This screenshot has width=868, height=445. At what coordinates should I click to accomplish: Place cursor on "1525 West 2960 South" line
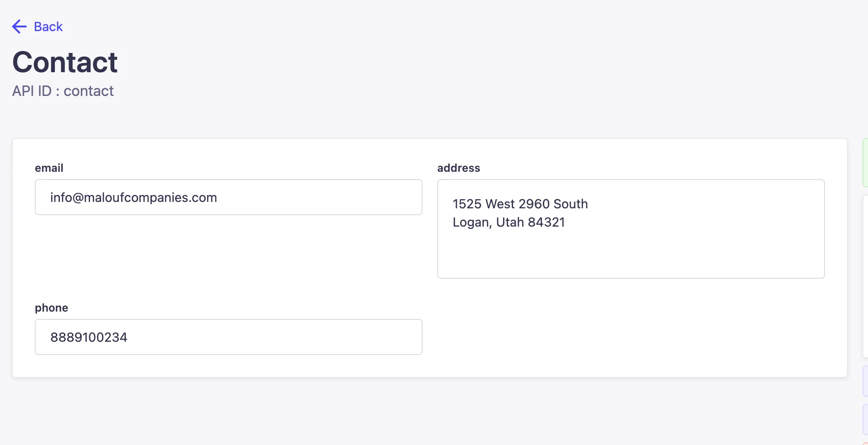(520, 204)
